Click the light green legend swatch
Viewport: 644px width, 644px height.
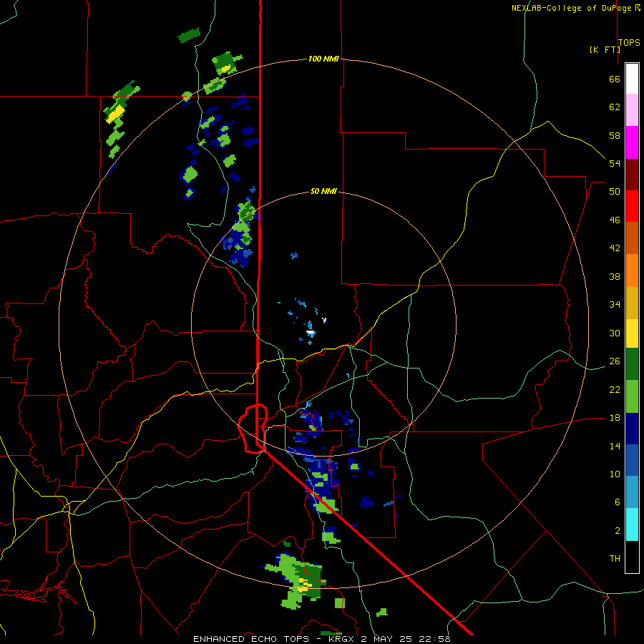click(x=632, y=396)
